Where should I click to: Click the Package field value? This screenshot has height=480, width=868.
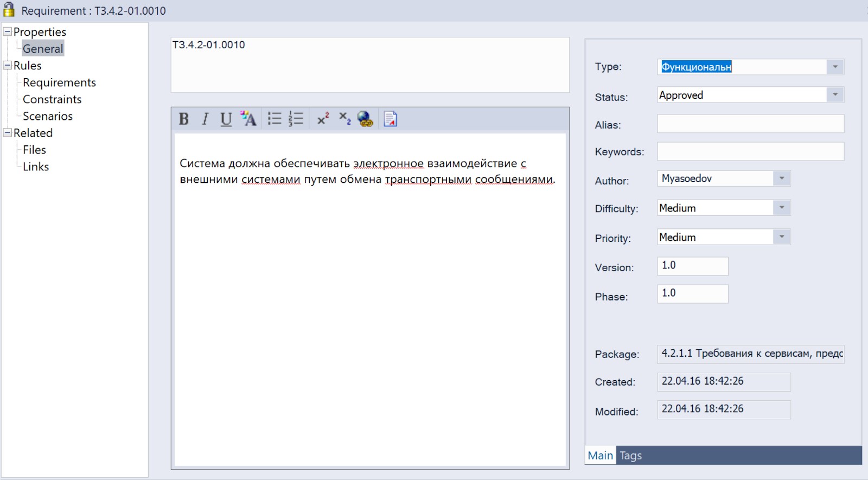tap(750, 354)
